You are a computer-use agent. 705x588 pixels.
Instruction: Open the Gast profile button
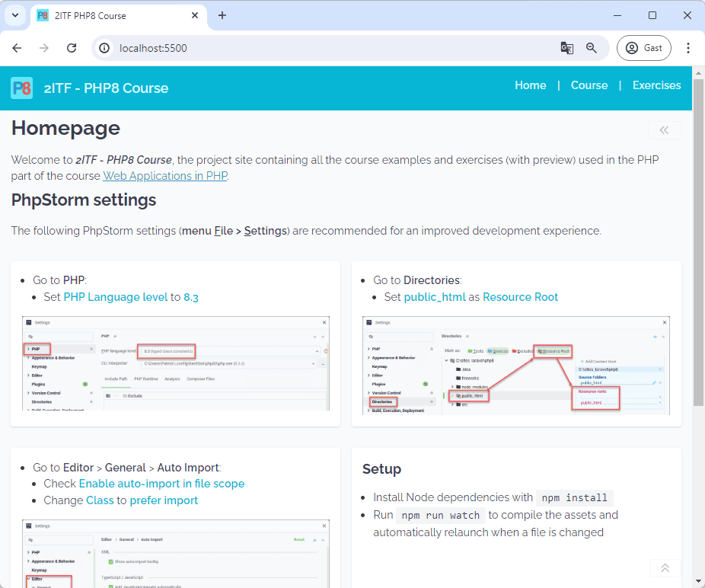tap(644, 48)
